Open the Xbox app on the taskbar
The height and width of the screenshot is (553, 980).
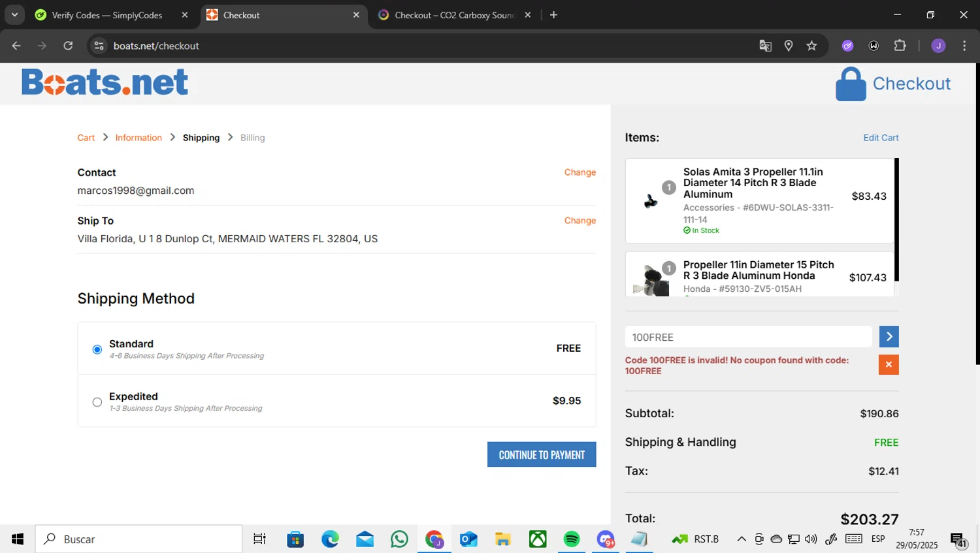pyautogui.click(x=538, y=539)
